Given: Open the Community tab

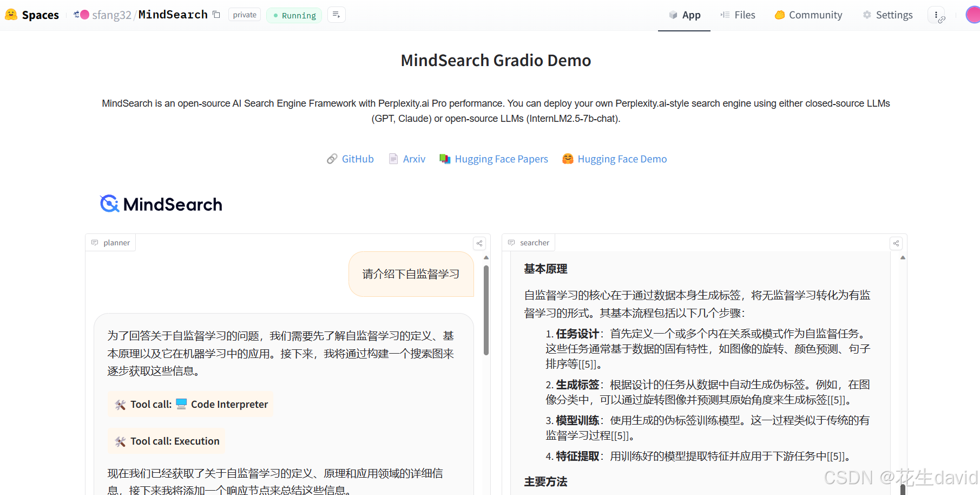Looking at the screenshot, I should click(x=808, y=15).
